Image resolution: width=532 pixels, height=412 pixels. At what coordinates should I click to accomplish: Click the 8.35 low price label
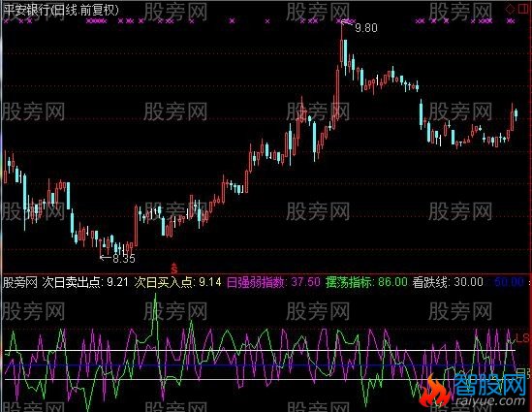click(124, 259)
